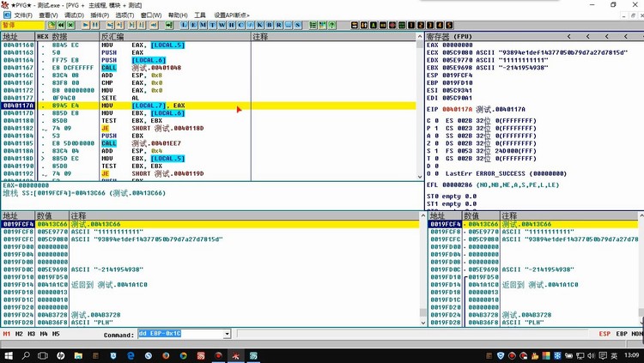644x363 pixels.
Task: Click the Go to address icon
Action: pyautogui.click(x=169, y=25)
